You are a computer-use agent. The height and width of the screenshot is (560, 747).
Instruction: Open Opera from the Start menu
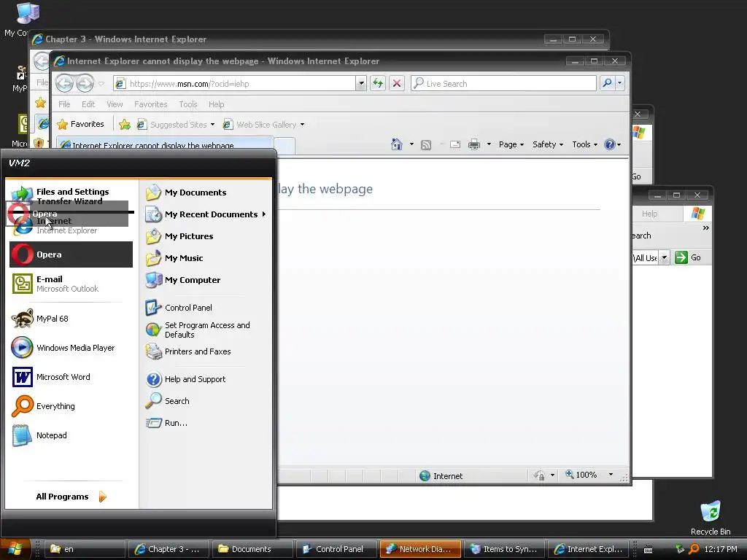[71, 254]
